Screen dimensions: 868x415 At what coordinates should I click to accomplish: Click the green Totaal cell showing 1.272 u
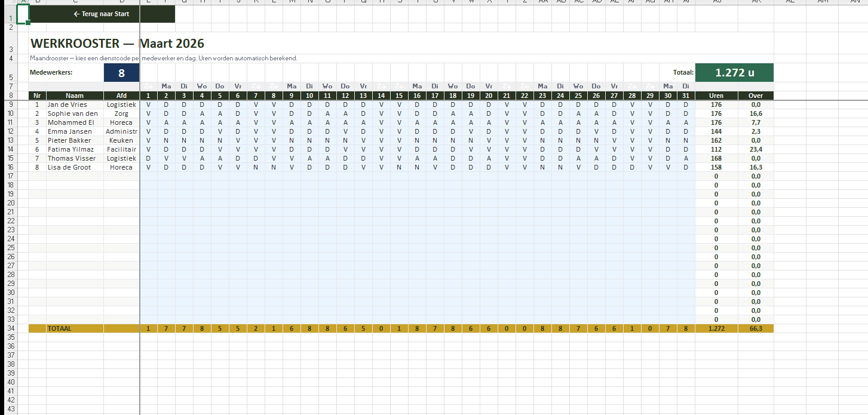coord(734,72)
